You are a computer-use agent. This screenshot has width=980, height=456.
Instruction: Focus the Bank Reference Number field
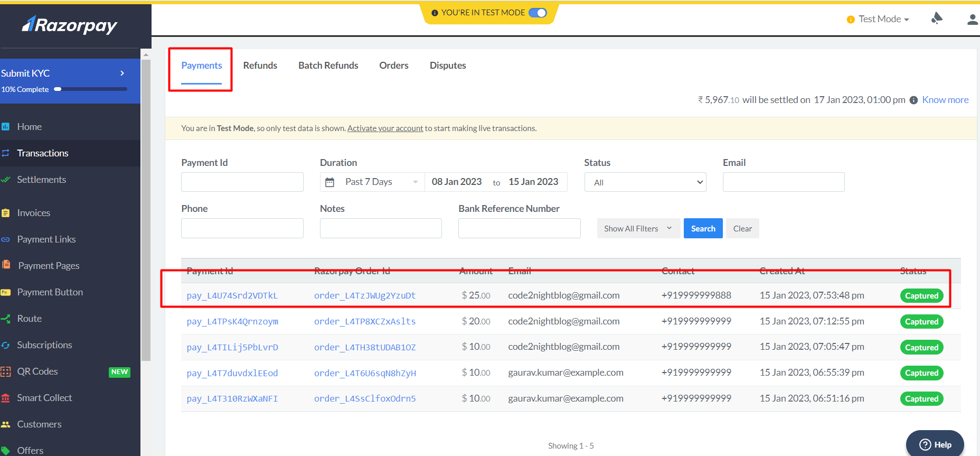[x=520, y=228]
